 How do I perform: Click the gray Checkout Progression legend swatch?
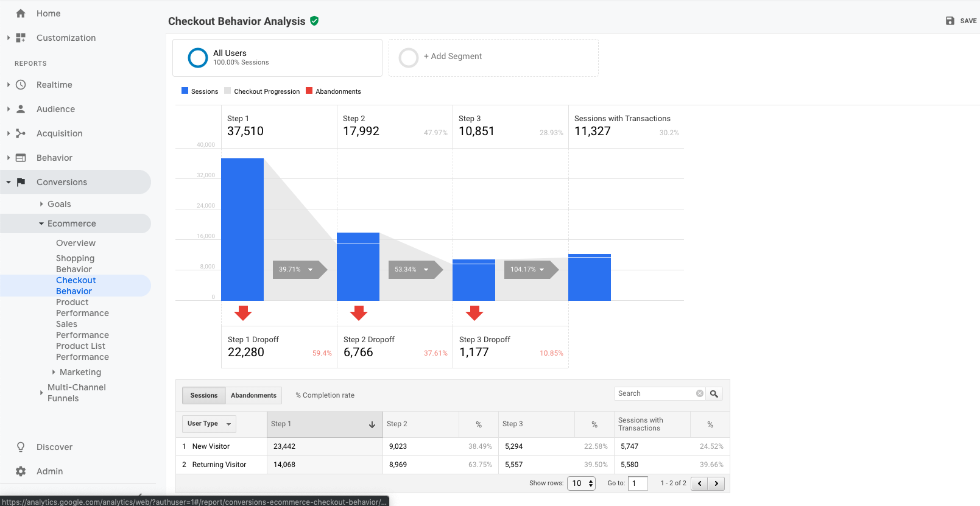point(227,91)
